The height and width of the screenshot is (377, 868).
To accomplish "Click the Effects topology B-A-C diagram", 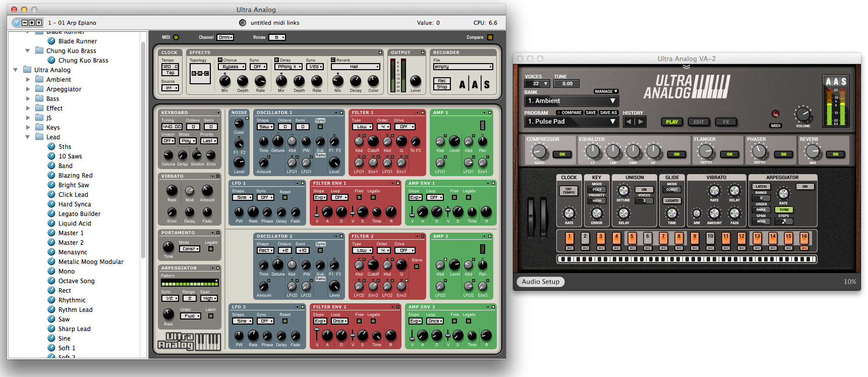I will pos(200,74).
